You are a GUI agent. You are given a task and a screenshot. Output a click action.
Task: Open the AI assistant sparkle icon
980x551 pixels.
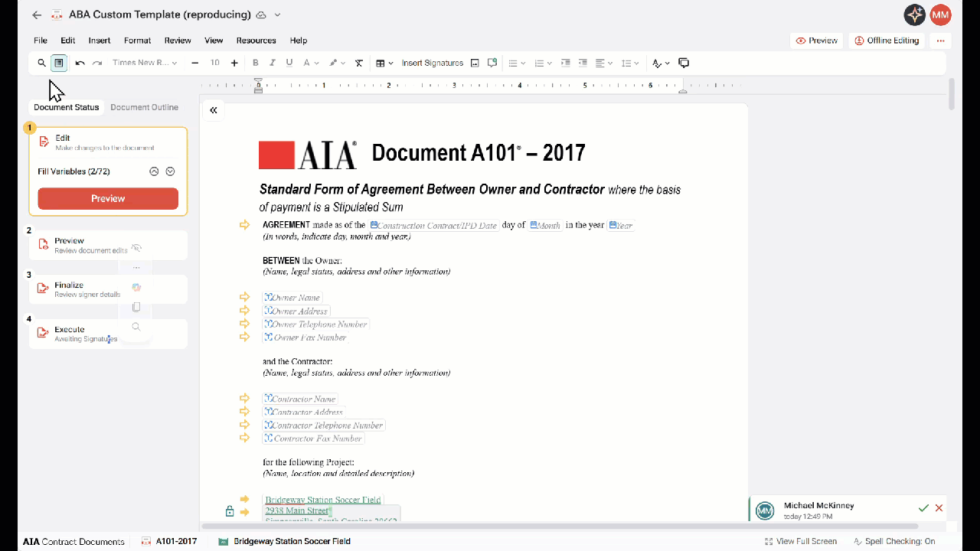point(914,15)
